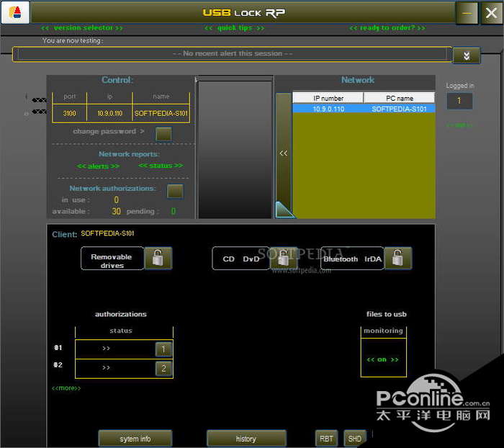Image resolution: width=504 pixels, height=448 pixels.
Task: Click the Network authorizations square button
Action: (175, 192)
